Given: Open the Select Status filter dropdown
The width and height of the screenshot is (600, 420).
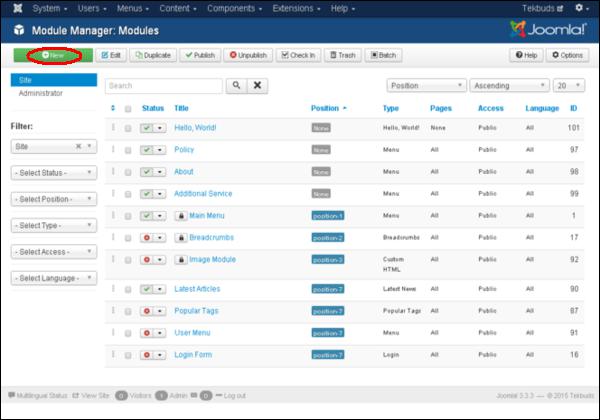Looking at the screenshot, I should pyautogui.click(x=54, y=173).
